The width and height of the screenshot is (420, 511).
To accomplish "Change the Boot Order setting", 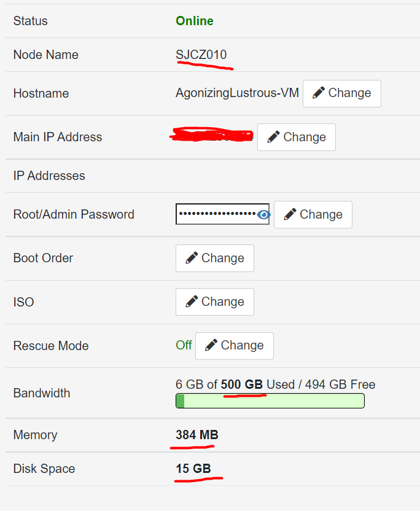I will 215,258.
